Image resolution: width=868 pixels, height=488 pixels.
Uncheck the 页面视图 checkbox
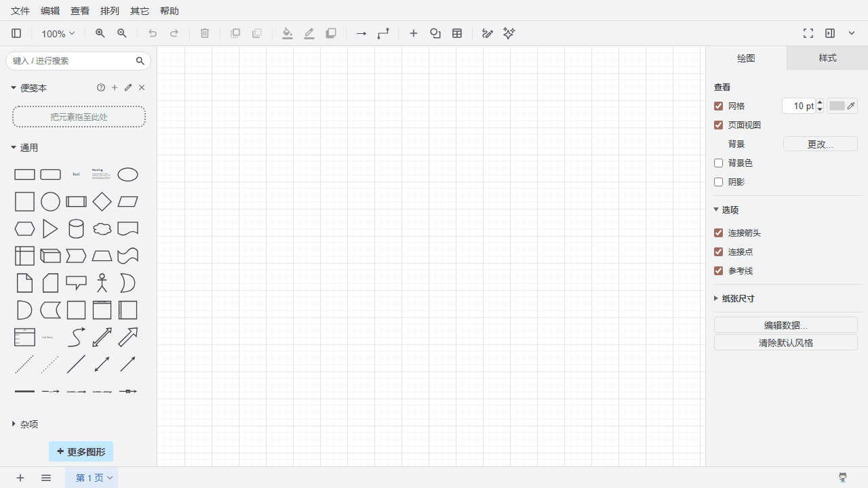(x=719, y=125)
